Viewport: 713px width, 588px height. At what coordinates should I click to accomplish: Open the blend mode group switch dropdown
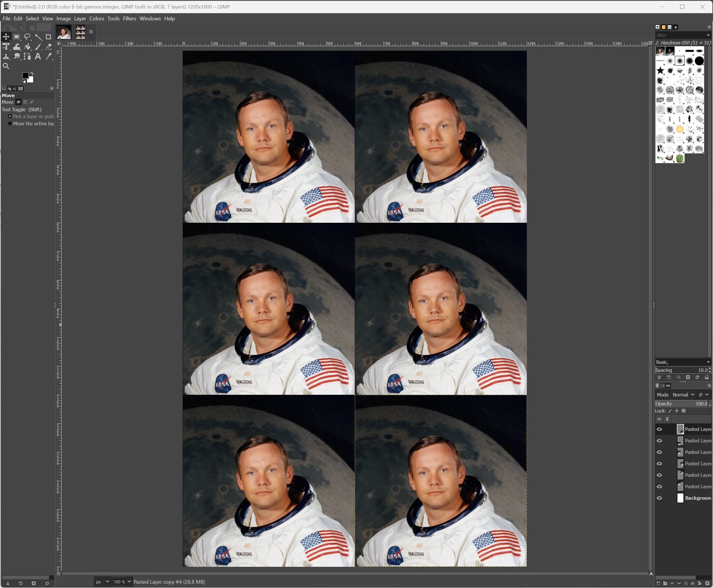[704, 395]
